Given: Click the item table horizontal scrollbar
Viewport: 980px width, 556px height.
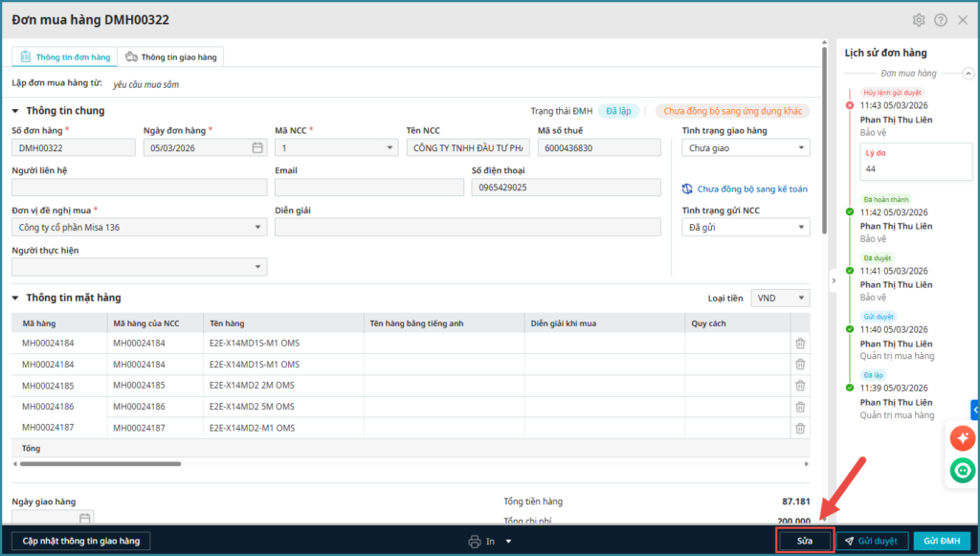Looking at the screenshot, I should tap(100, 464).
